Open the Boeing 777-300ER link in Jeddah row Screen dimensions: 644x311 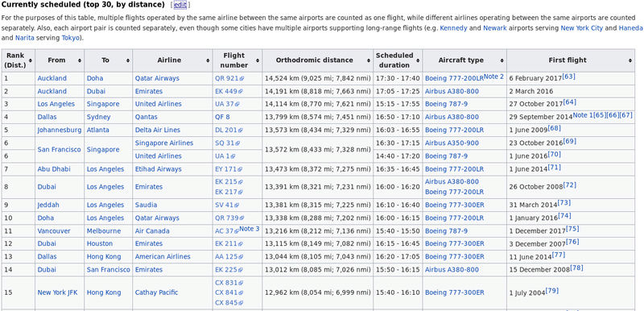click(x=454, y=205)
